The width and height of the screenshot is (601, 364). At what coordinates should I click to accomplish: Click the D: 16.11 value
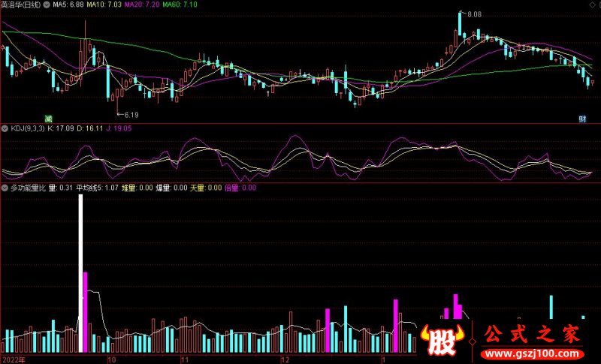pyautogui.click(x=90, y=128)
